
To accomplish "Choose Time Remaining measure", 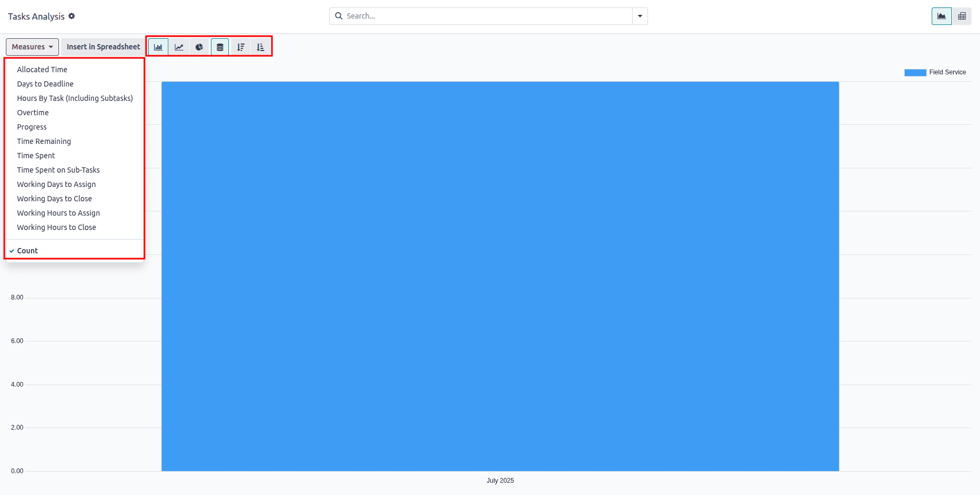I will click(x=75, y=141).
